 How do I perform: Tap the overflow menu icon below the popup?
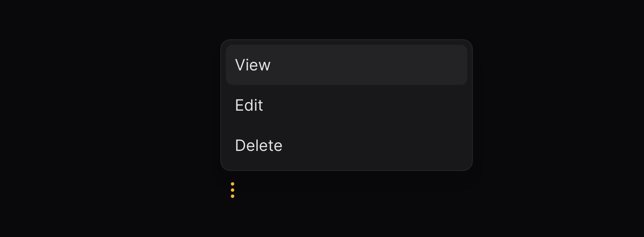click(x=233, y=190)
